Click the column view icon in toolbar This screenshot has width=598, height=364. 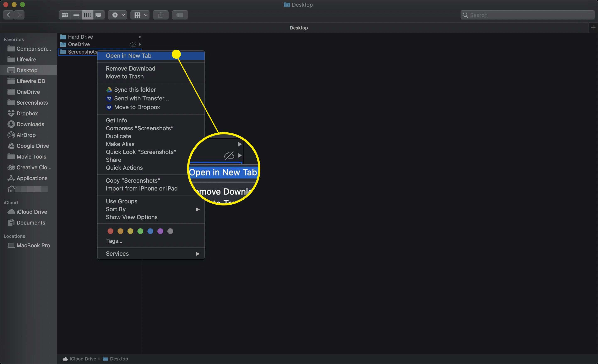(88, 15)
